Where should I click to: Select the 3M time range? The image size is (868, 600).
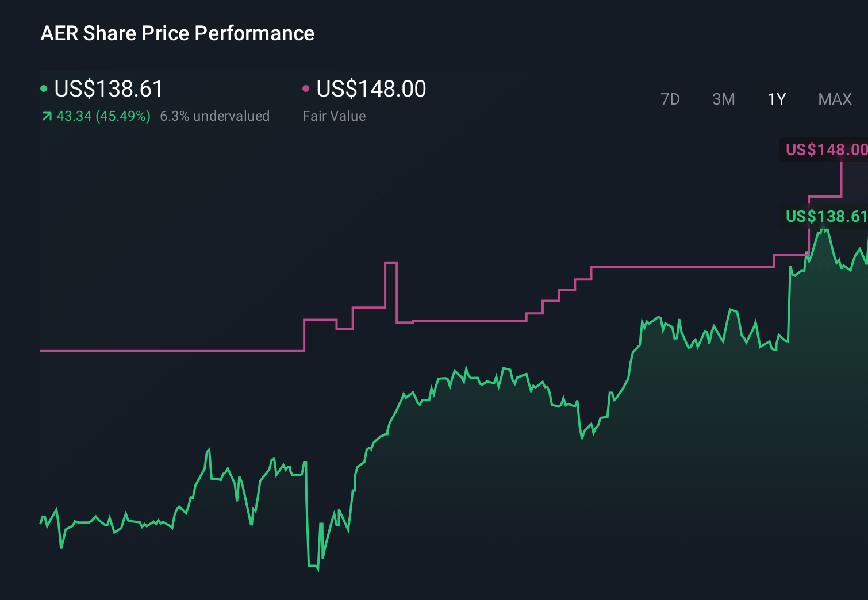point(723,99)
